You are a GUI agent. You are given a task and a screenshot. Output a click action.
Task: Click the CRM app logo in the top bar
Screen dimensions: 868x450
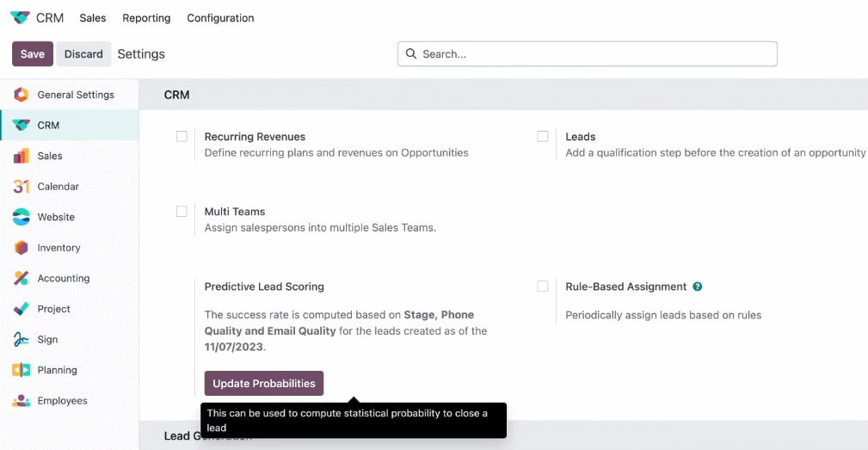[x=20, y=18]
